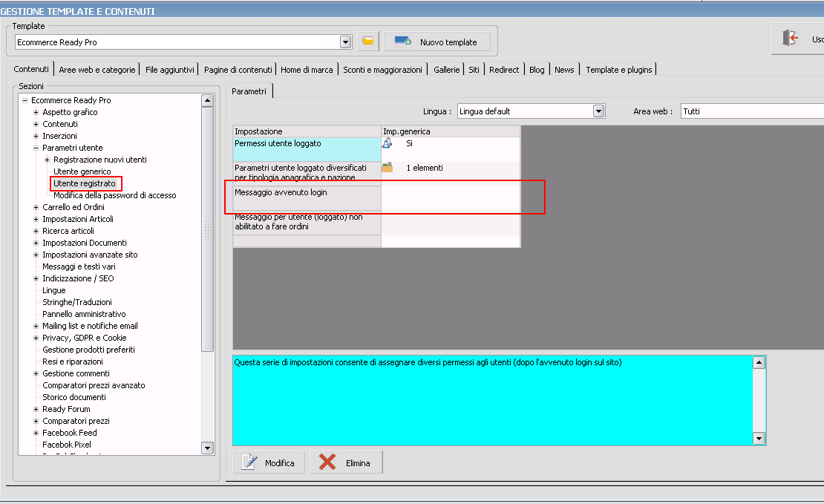Screen dimensions: 824x504
Task: Click the Modifica button
Action: click(269, 462)
